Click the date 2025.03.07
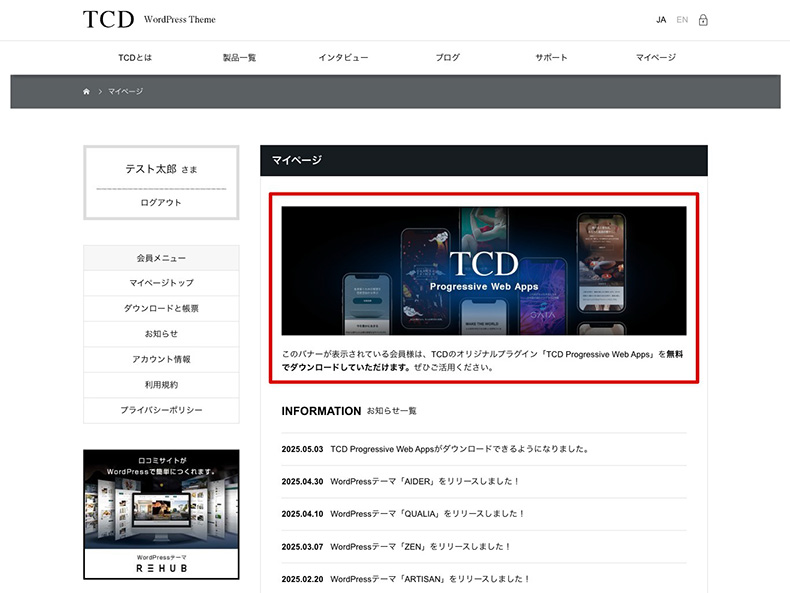 pos(302,547)
